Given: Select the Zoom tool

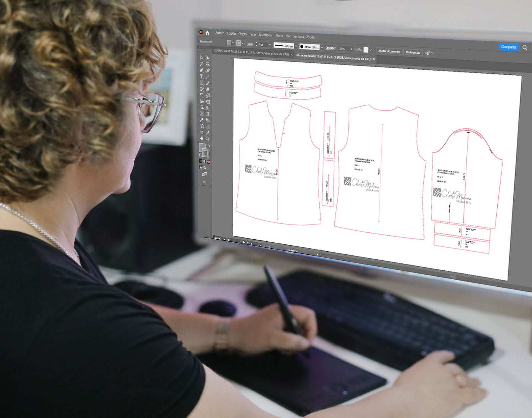Looking at the screenshot, I should pyautogui.click(x=208, y=138).
